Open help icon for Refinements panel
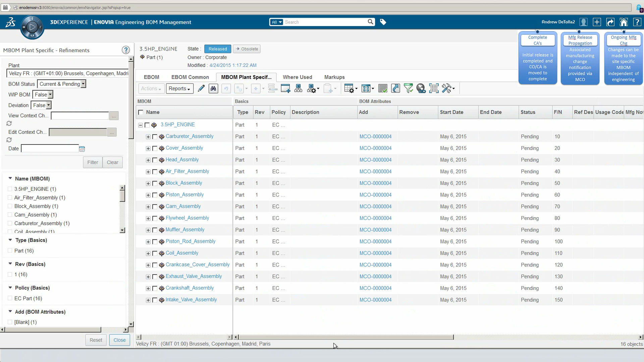 (x=126, y=50)
